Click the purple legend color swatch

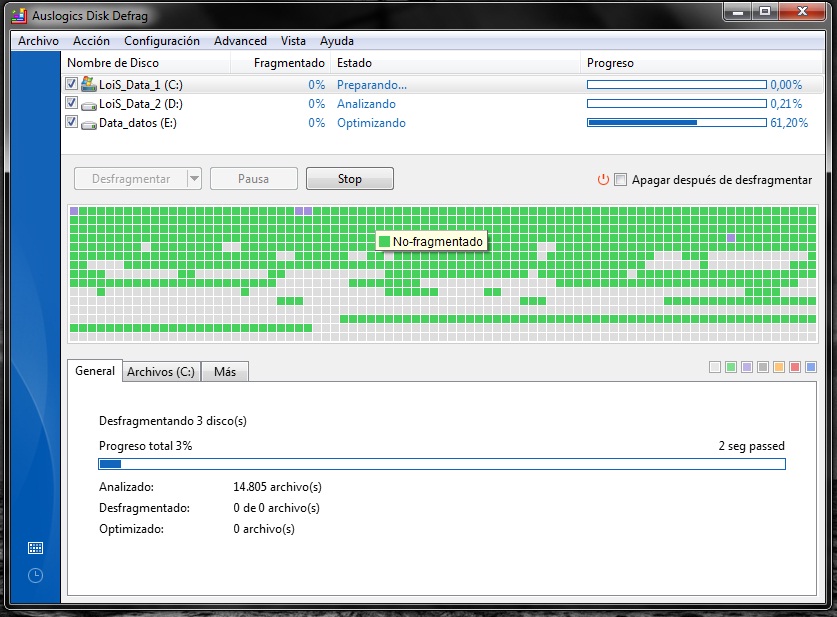(747, 367)
